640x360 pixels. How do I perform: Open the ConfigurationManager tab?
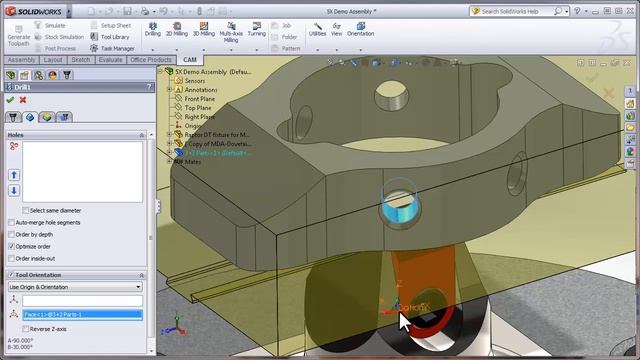coord(38,75)
